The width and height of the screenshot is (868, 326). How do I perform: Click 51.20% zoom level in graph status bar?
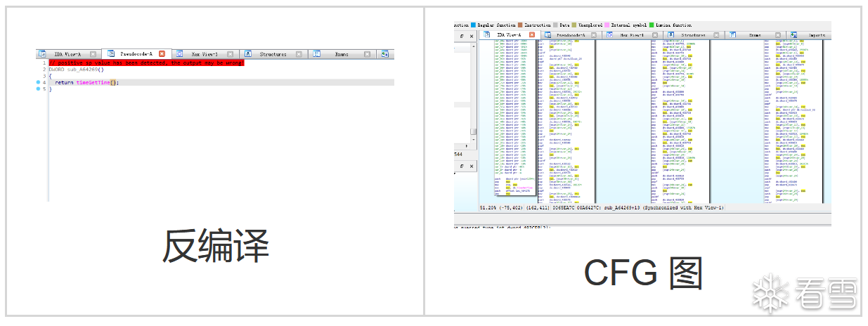point(487,209)
